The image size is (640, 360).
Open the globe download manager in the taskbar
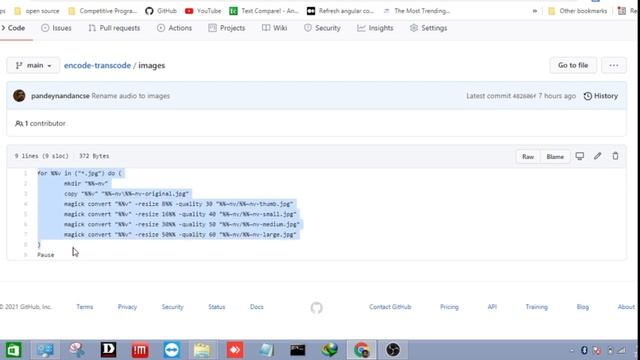(x=329, y=350)
